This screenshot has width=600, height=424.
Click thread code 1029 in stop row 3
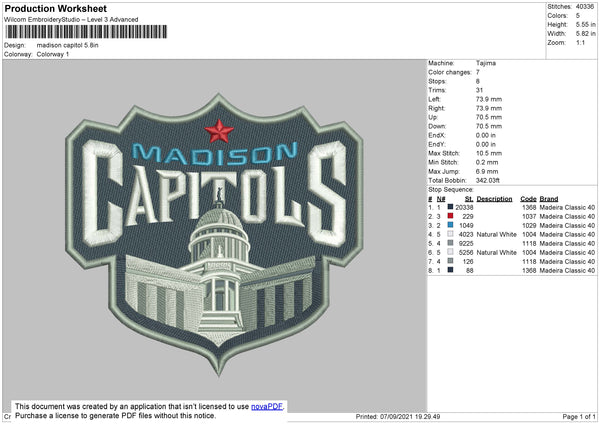[x=529, y=225]
